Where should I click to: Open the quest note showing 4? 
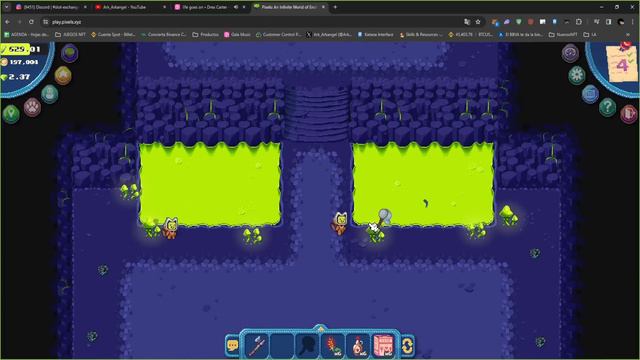pos(622,63)
